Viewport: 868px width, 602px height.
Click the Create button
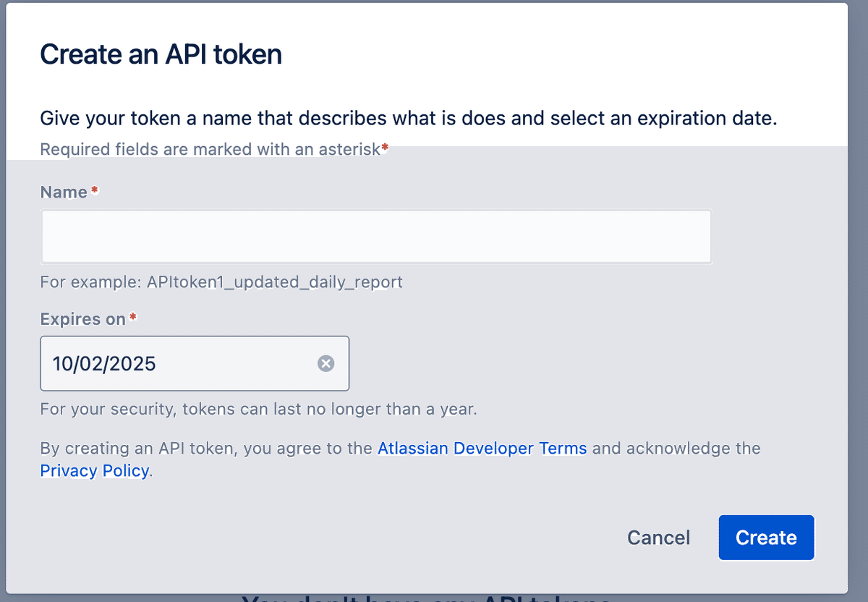766,538
